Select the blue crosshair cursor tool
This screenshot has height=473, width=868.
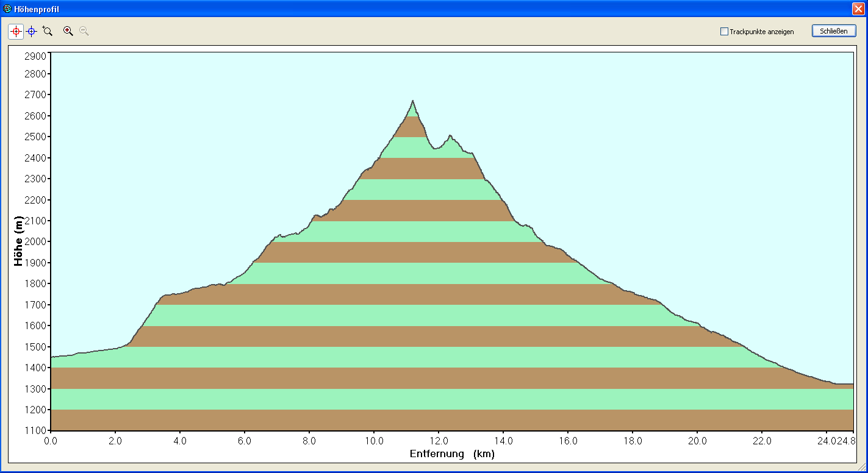32,31
